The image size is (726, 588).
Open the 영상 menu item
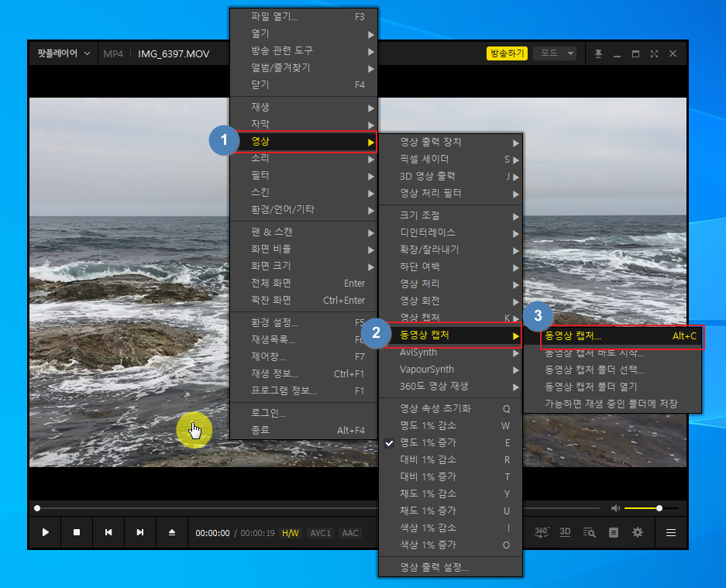pyautogui.click(x=304, y=142)
